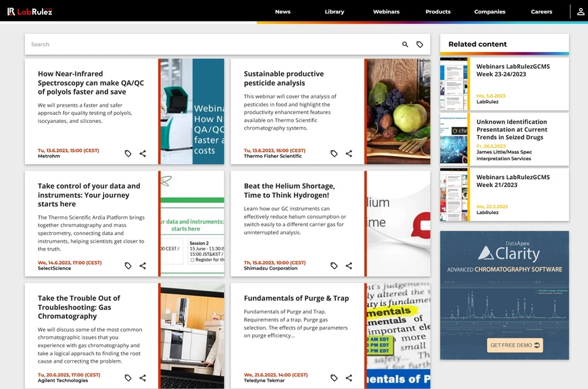
Task: Open Beat the Helium Shortage title
Action: pyautogui.click(x=289, y=190)
